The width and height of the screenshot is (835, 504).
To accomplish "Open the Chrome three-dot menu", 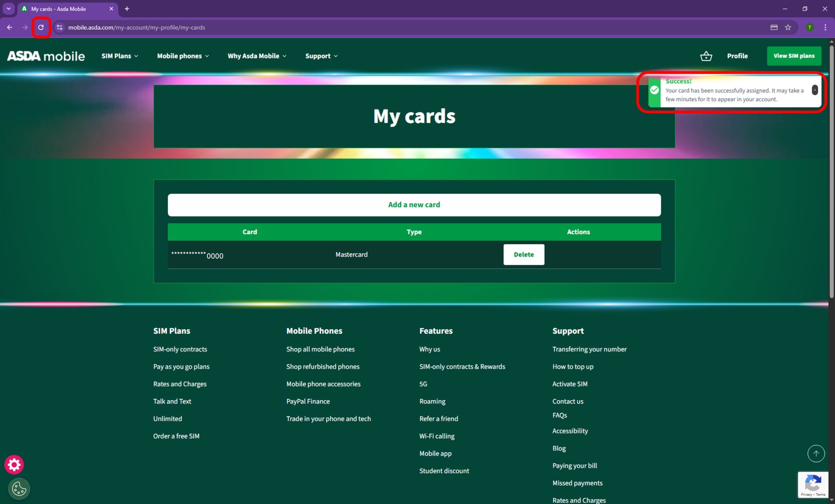I will click(825, 27).
